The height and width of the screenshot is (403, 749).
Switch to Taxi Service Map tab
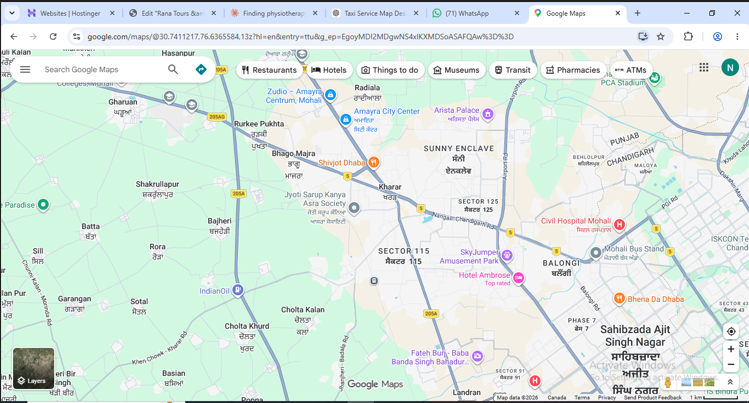(x=375, y=13)
